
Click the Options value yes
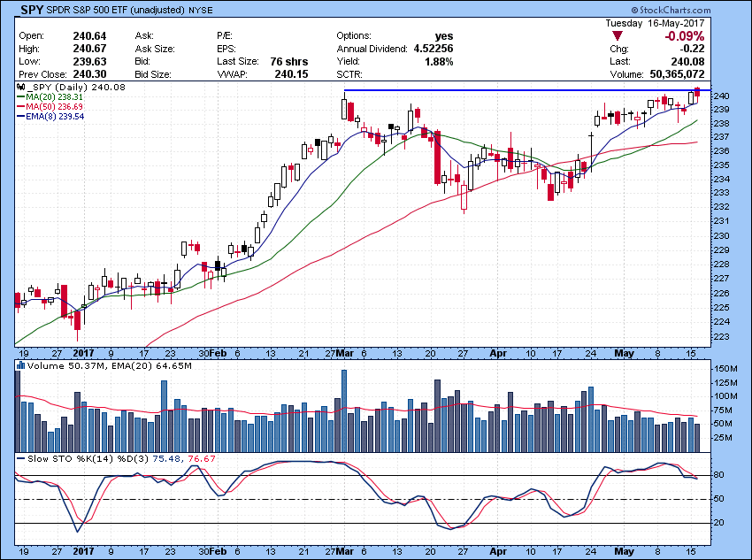(x=444, y=36)
